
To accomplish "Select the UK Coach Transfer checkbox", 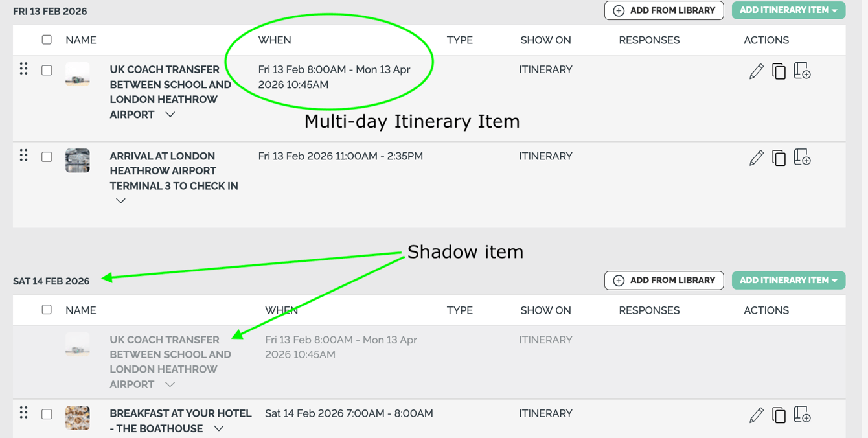I will pos(46,70).
